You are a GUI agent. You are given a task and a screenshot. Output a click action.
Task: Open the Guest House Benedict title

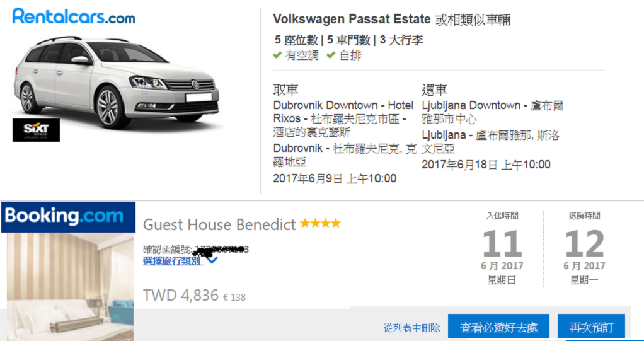click(219, 224)
